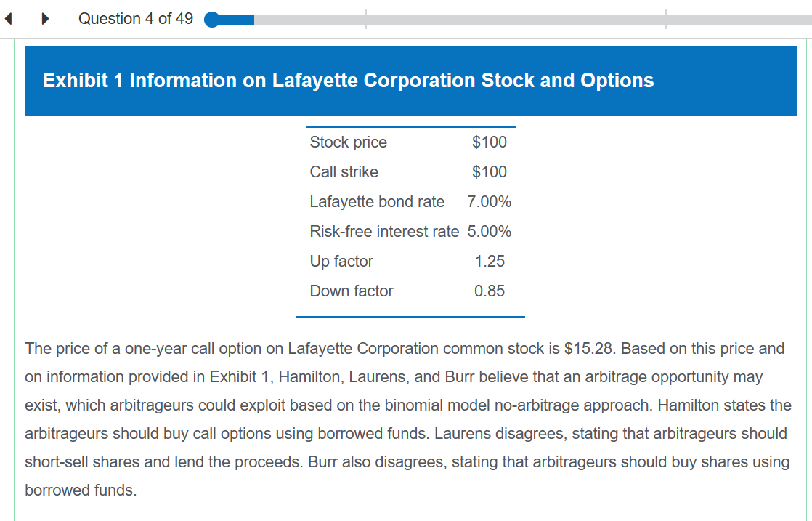Click the 7.00% bond rate value
This screenshot has height=521, width=812.
pyautogui.click(x=489, y=202)
